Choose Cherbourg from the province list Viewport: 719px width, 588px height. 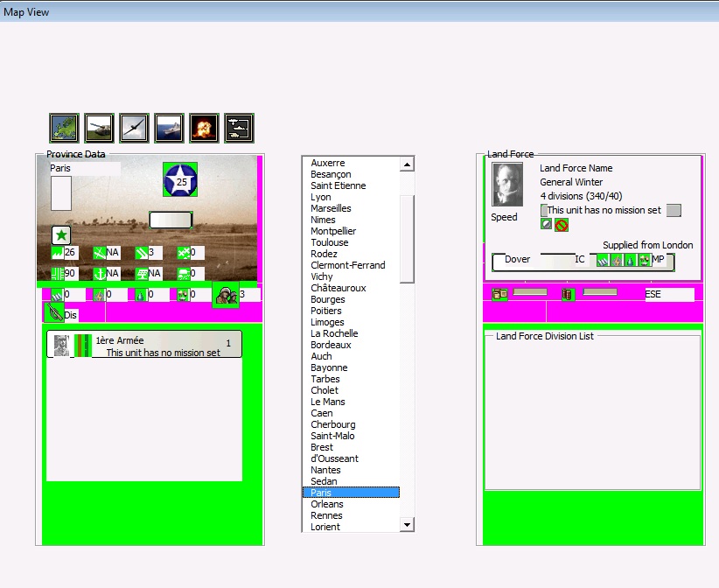click(332, 424)
